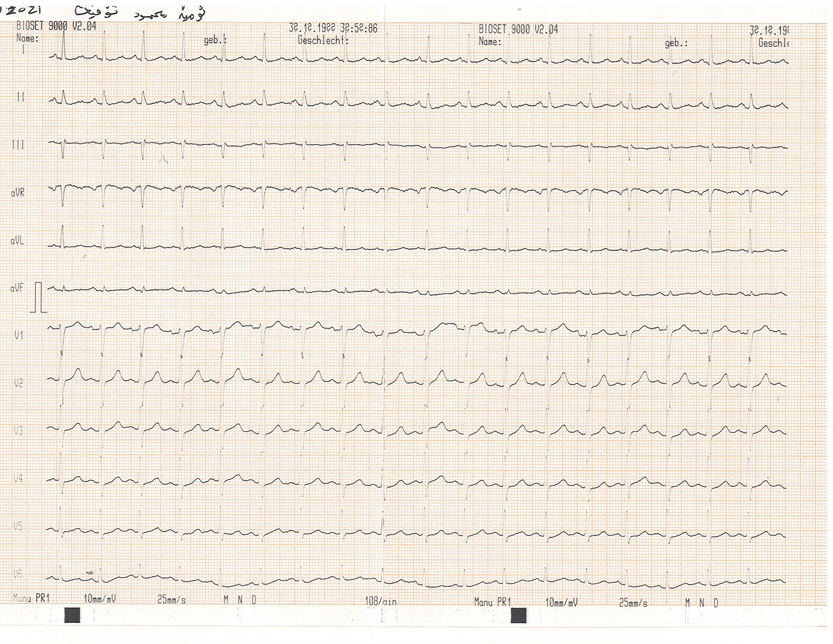Click the left 10mm/mV gain label

(x=99, y=599)
